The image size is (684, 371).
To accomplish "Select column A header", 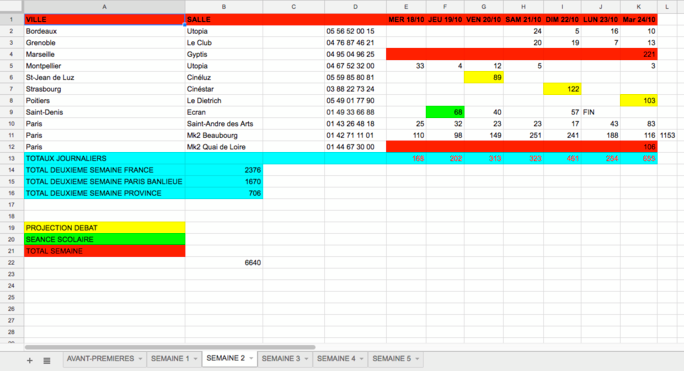I will (x=104, y=7).
